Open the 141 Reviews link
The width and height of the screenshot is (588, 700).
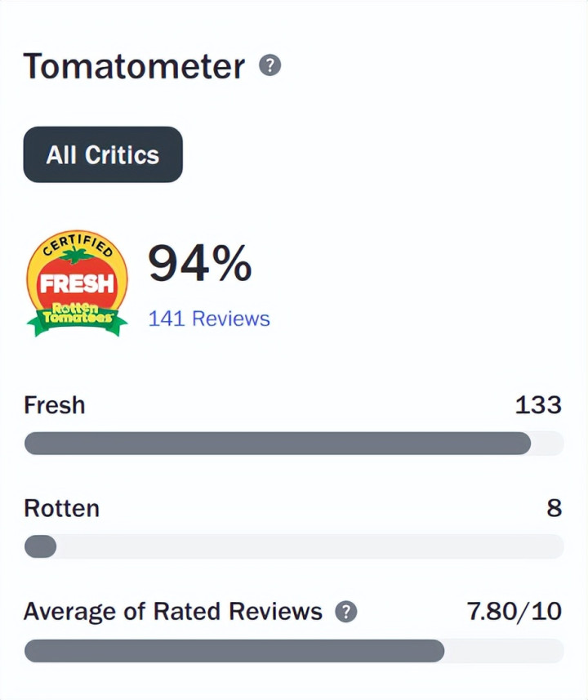point(209,319)
